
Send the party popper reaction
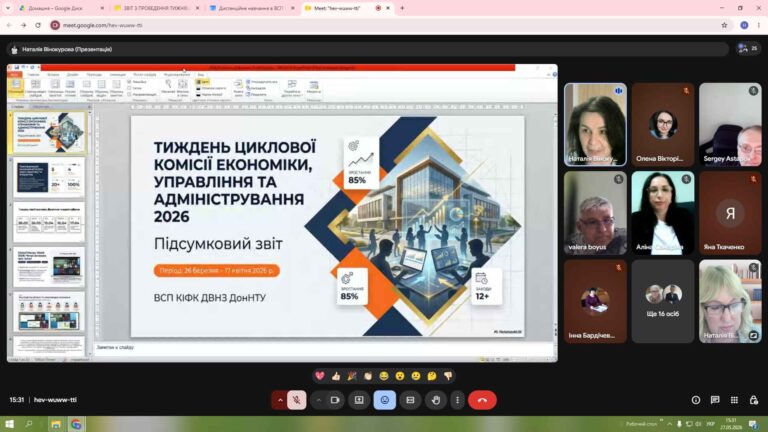tap(352, 376)
